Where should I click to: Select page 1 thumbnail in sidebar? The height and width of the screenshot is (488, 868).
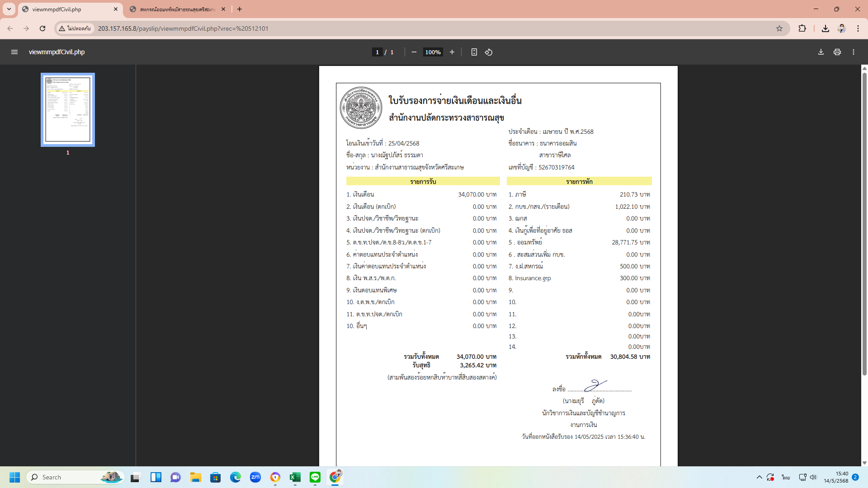[68, 110]
